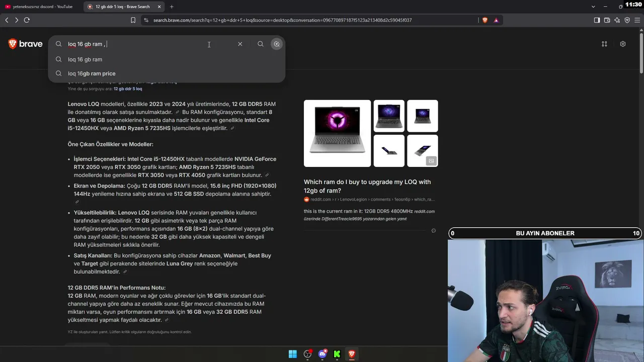Open Brave Search settings gear
This screenshot has height=362, width=644.
click(x=623, y=44)
